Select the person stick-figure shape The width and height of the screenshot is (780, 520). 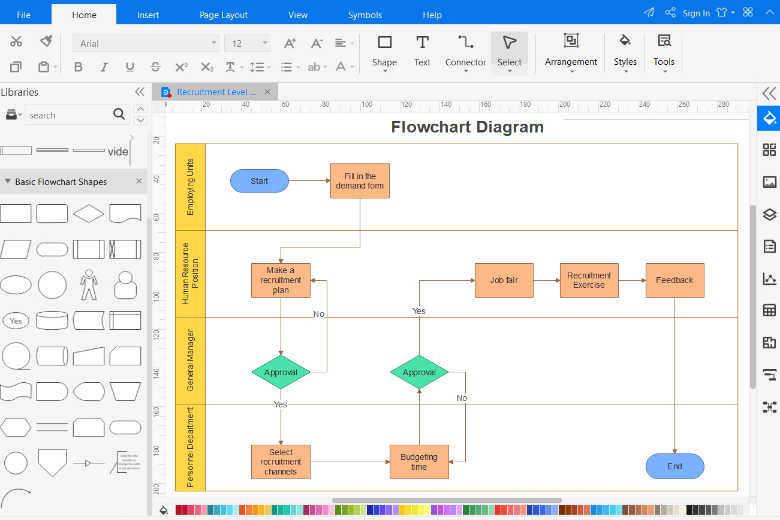click(x=89, y=285)
